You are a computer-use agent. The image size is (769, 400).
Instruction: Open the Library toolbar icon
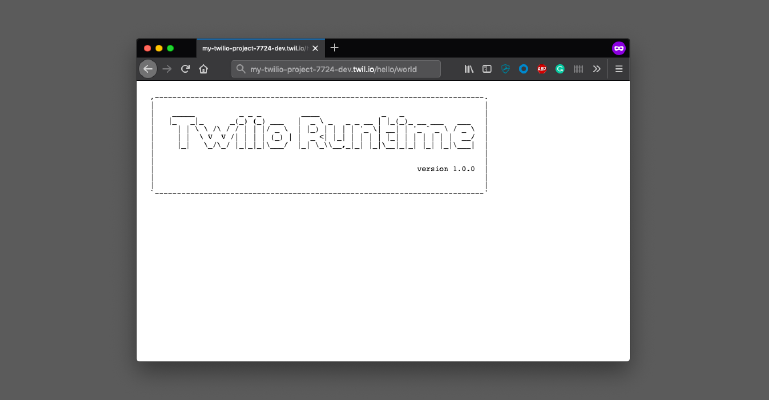[469, 69]
